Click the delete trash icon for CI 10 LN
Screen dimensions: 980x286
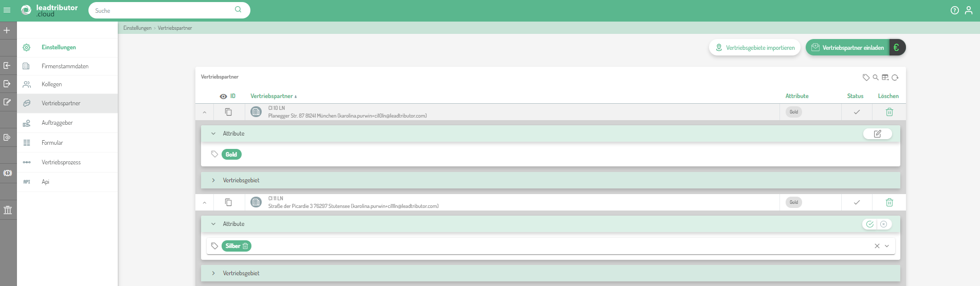pyautogui.click(x=889, y=112)
